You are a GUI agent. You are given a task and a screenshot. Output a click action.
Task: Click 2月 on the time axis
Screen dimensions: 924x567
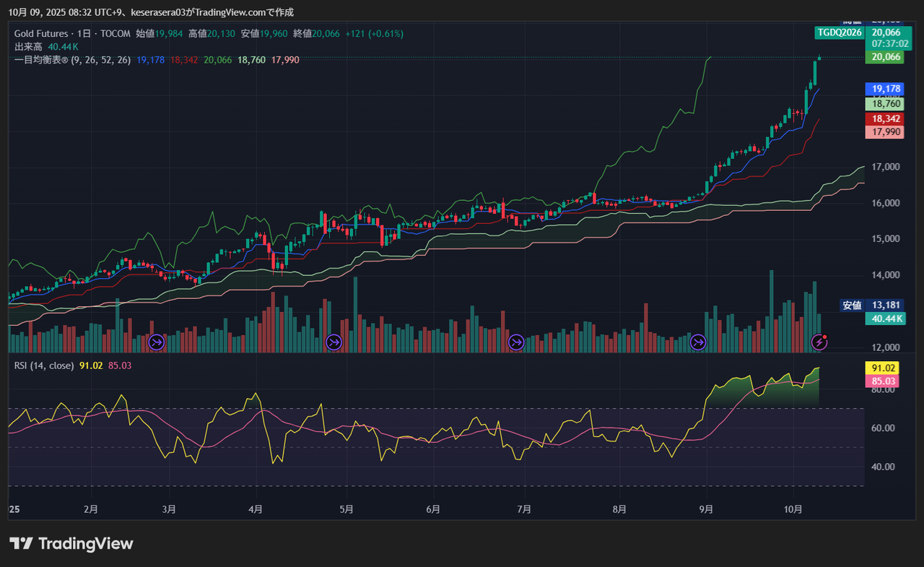coord(91,509)
